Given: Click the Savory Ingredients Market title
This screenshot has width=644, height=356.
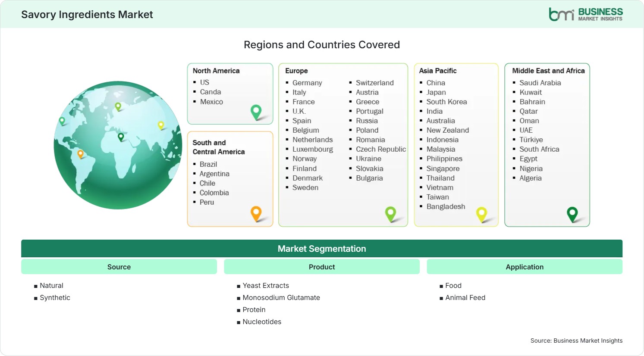Looking at the screenshot, I should tap(87, 15).
